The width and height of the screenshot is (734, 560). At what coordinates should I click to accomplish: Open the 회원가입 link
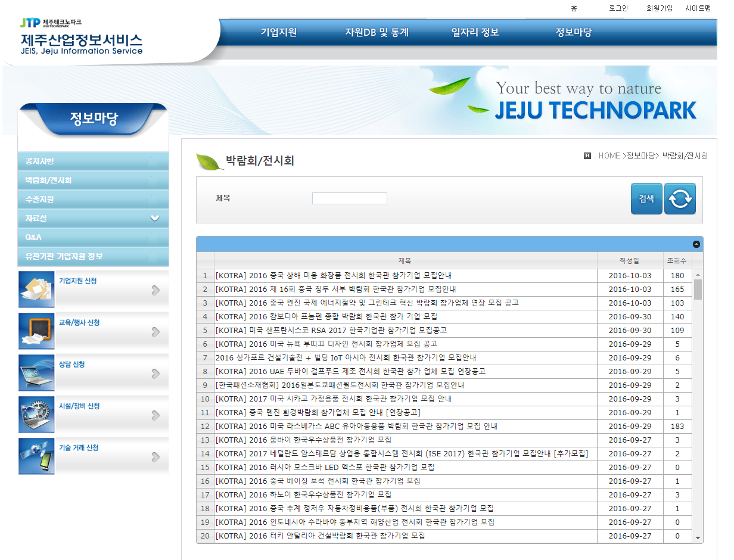659,8
